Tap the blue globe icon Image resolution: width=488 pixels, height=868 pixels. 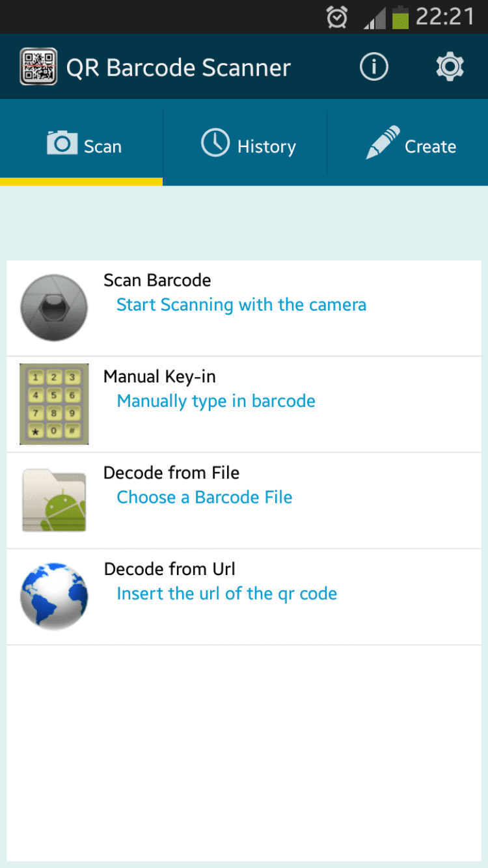click(54, 596)
